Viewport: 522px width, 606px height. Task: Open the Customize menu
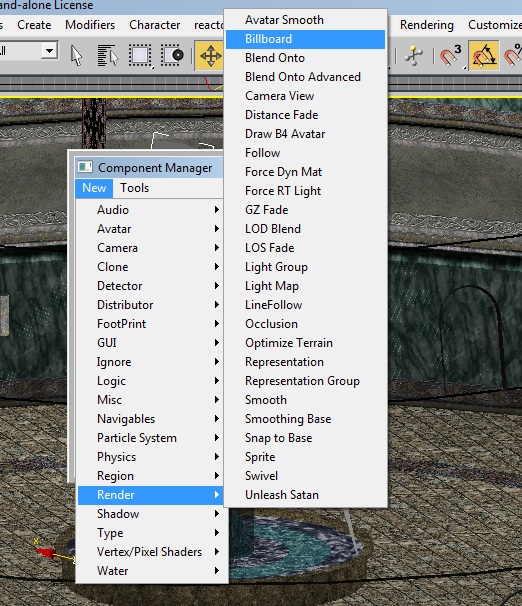click(495, 25)
